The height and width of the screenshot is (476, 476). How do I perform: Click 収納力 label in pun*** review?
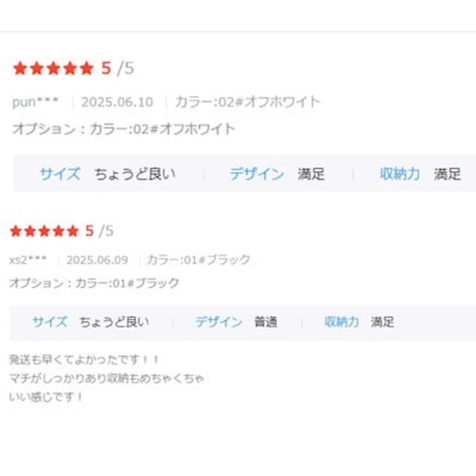tap(400, 174)
